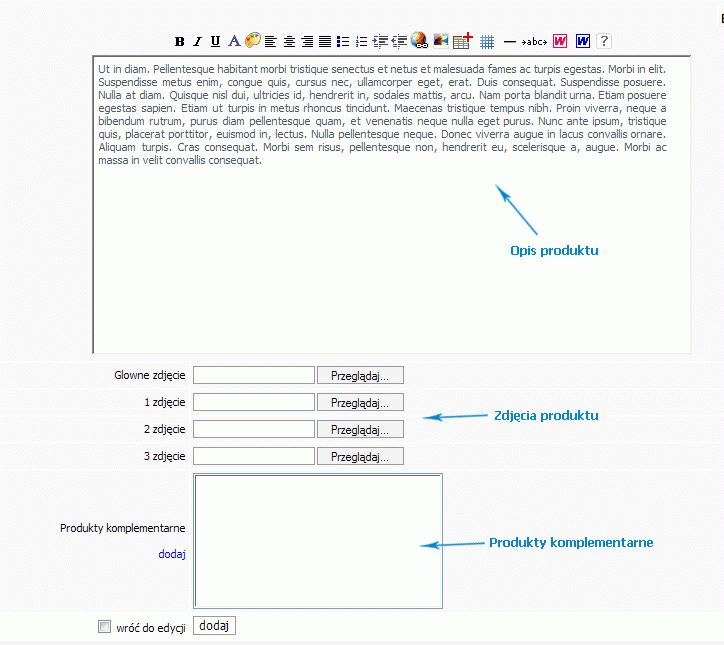Open the font style 'A' tool
This screenshot has height=645, width=724.
[234, 41]
